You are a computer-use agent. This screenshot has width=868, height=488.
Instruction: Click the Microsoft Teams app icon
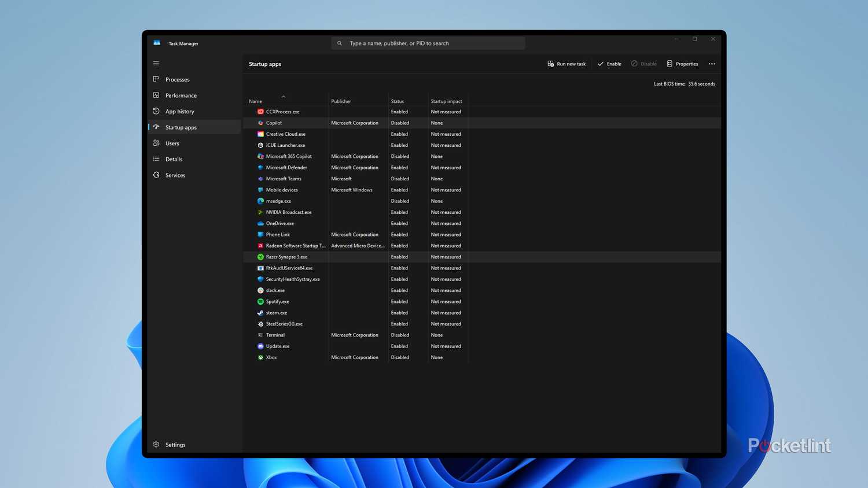[259, 179]
